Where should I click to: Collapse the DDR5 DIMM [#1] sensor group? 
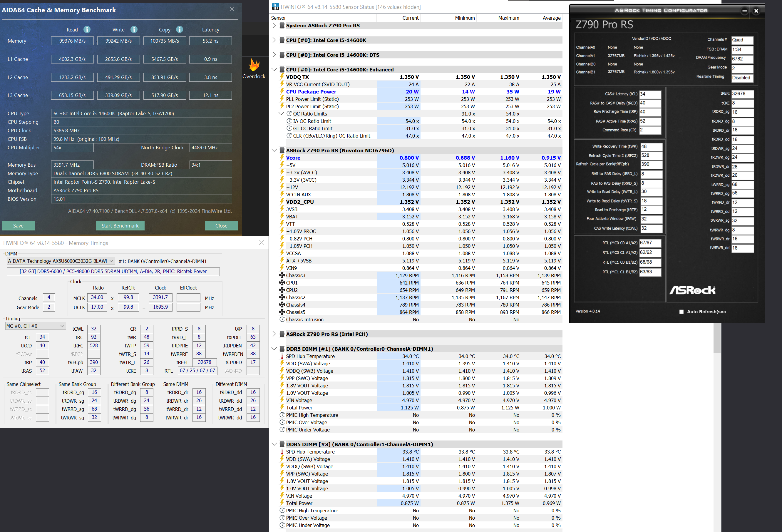[x=274, y=349]
